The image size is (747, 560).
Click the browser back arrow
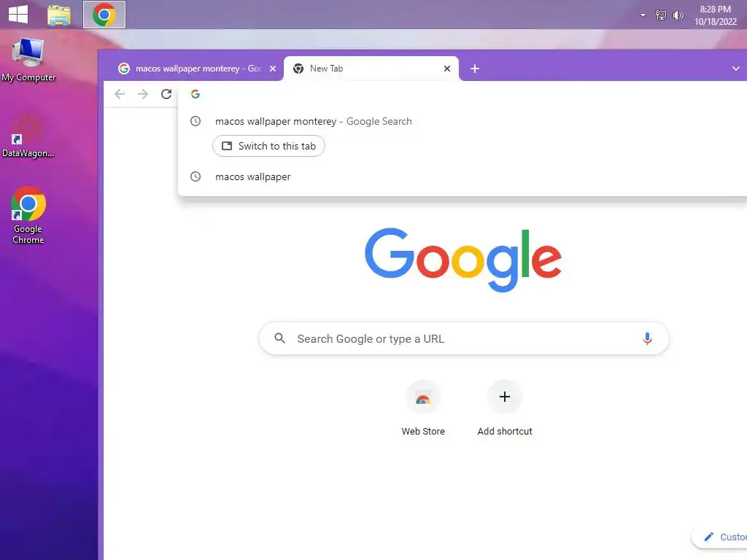[120, 94]
